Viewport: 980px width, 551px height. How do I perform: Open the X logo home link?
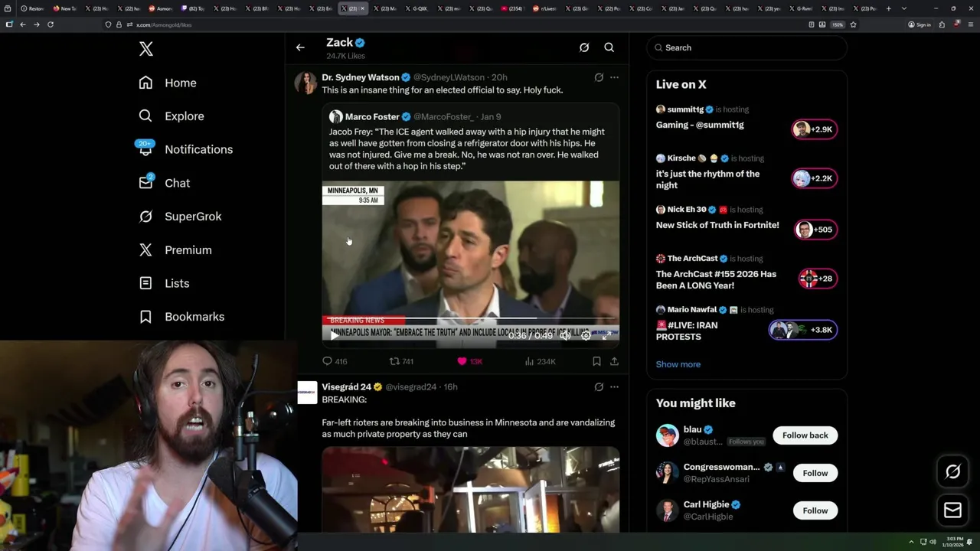146,49
